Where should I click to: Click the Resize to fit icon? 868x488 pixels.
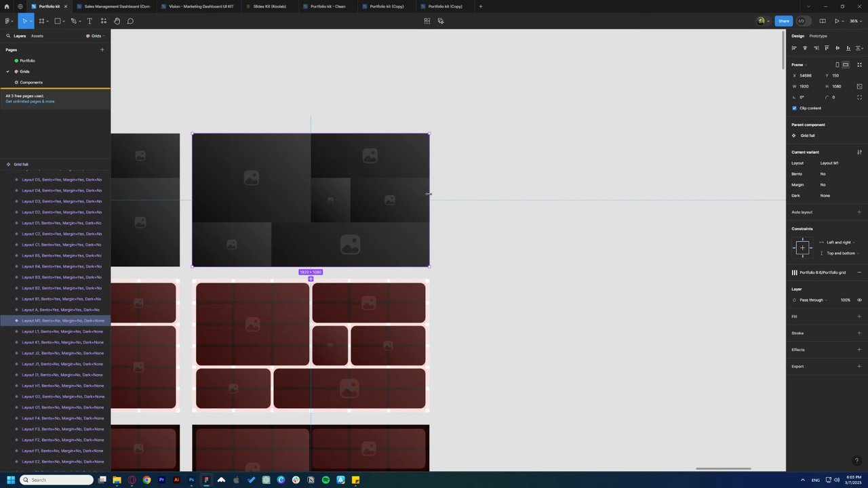859,64
